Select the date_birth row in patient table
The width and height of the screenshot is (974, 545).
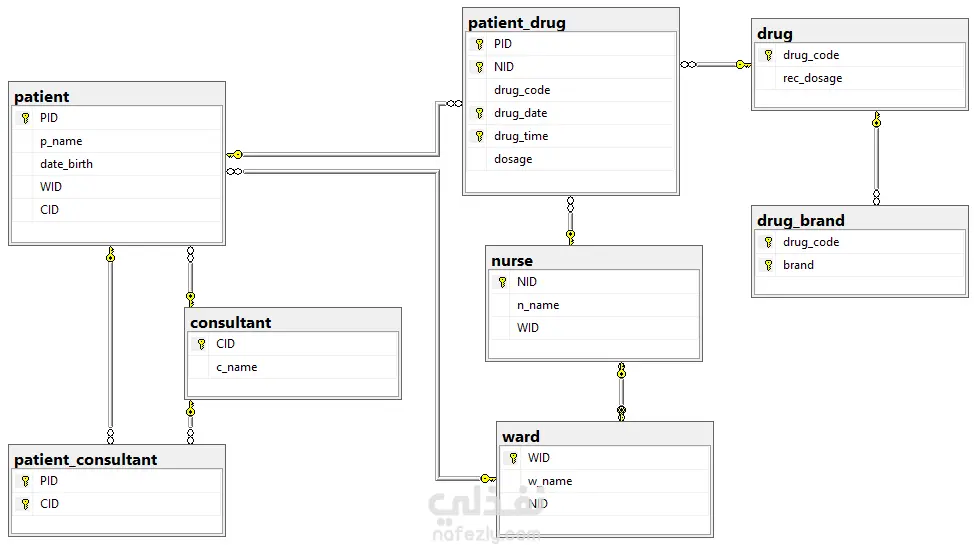point(117,164)
